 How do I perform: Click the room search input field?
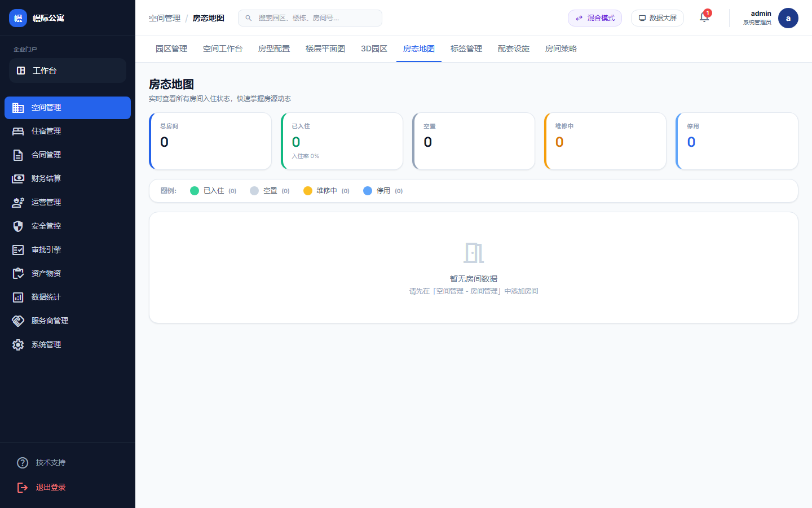pos(310,17)
